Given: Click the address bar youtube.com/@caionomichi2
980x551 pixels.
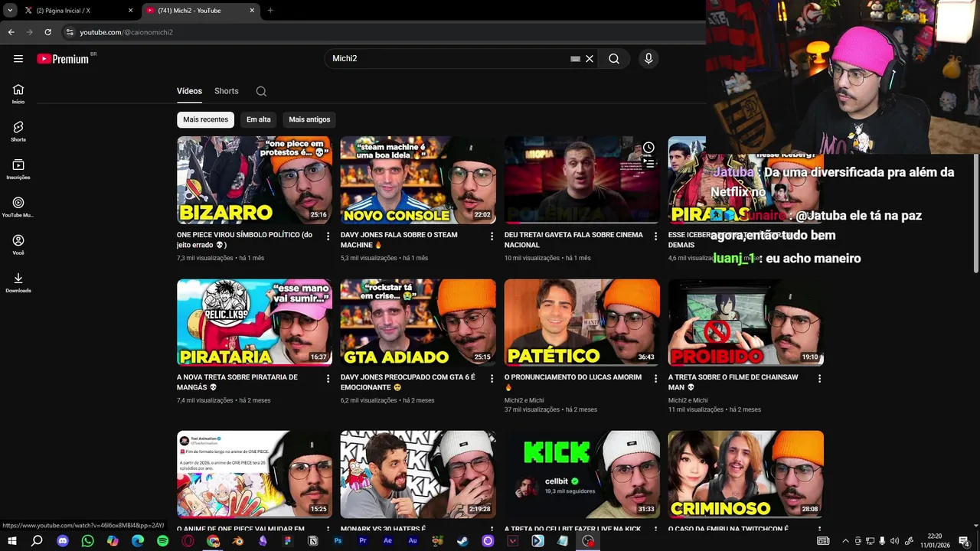Looking at the screenshot, I should 383,32.
